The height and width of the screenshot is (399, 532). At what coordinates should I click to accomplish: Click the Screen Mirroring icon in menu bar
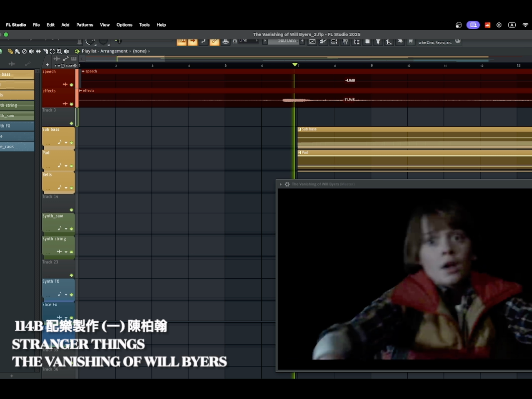[473, 25]
